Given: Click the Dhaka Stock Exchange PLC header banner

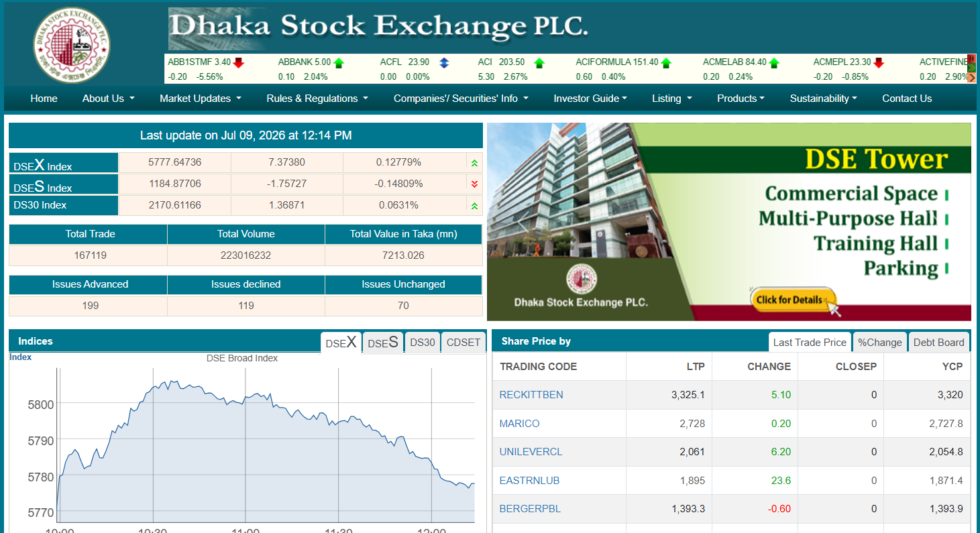Looking at the screenshot, I should coord(378,29).
